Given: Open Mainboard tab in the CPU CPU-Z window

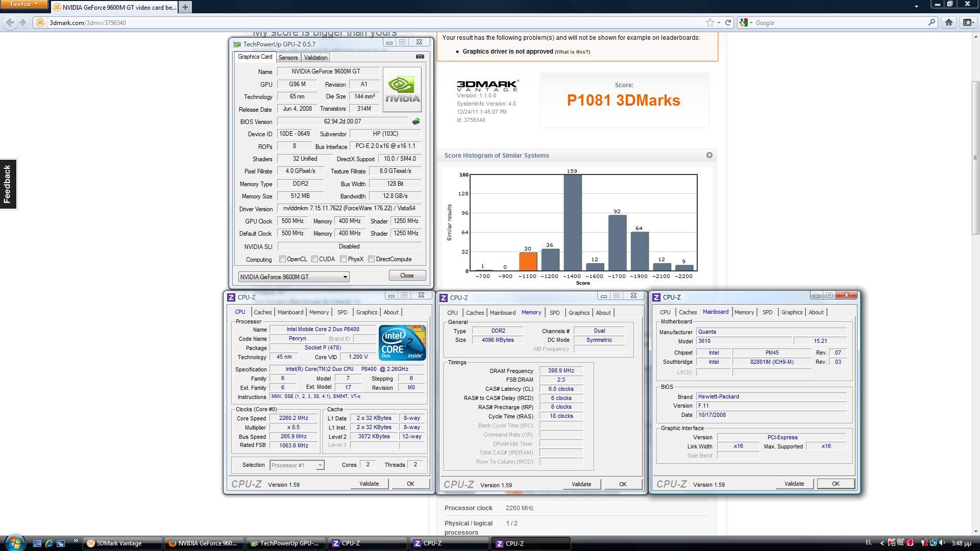Looking at the screenshot, I should tap(290, 312).
